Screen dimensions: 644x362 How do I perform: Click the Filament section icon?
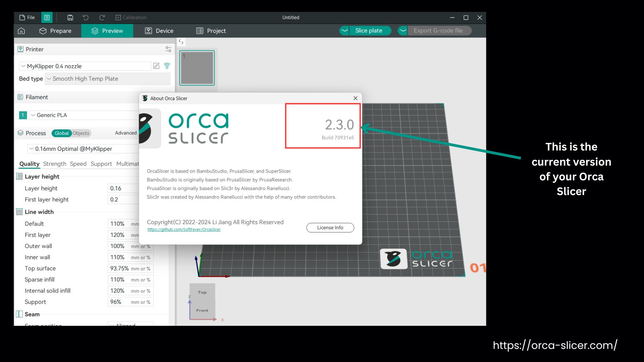20,97
